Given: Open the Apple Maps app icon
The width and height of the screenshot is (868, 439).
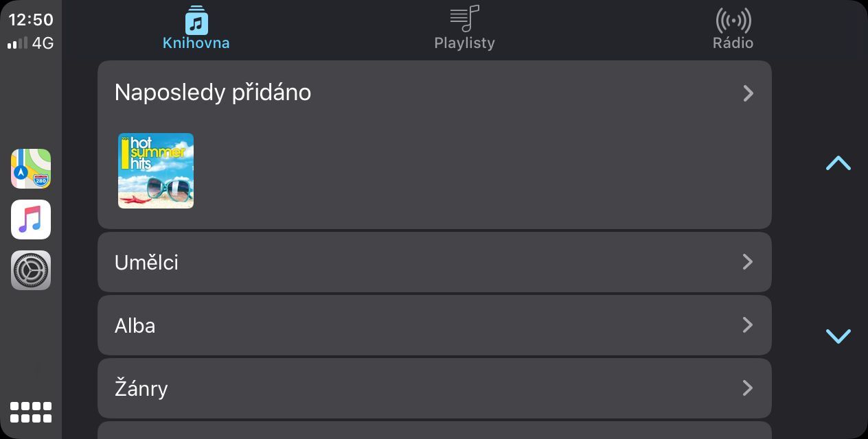Looking at the screenshot, I should (31, 169).
